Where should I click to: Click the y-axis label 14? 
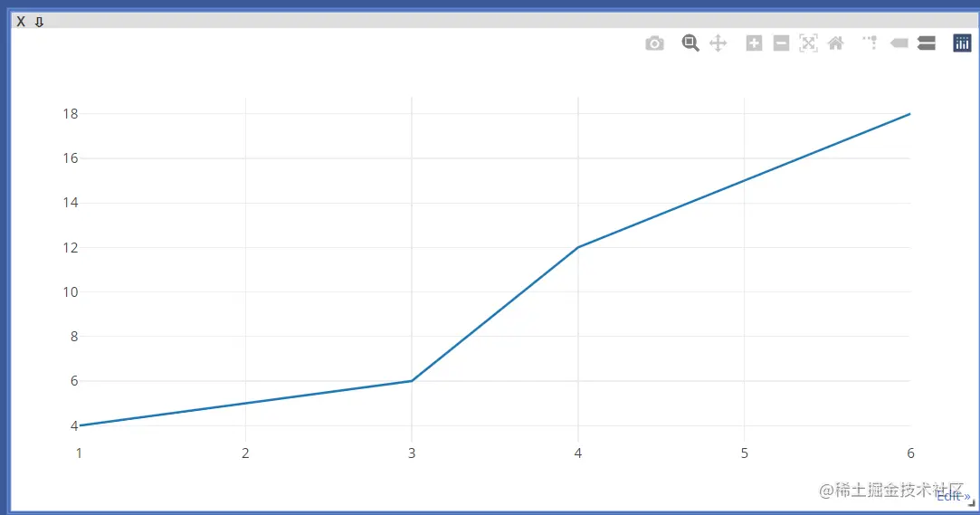(71, 203)
